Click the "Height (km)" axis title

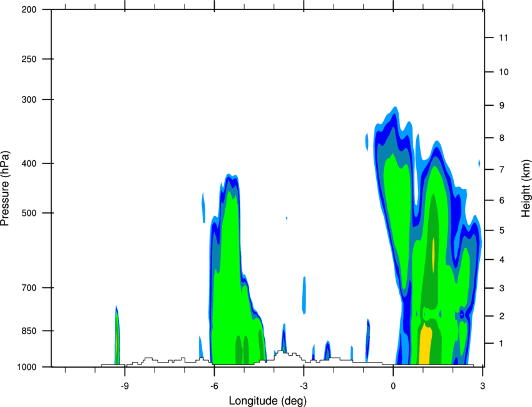tap(526, 188)
